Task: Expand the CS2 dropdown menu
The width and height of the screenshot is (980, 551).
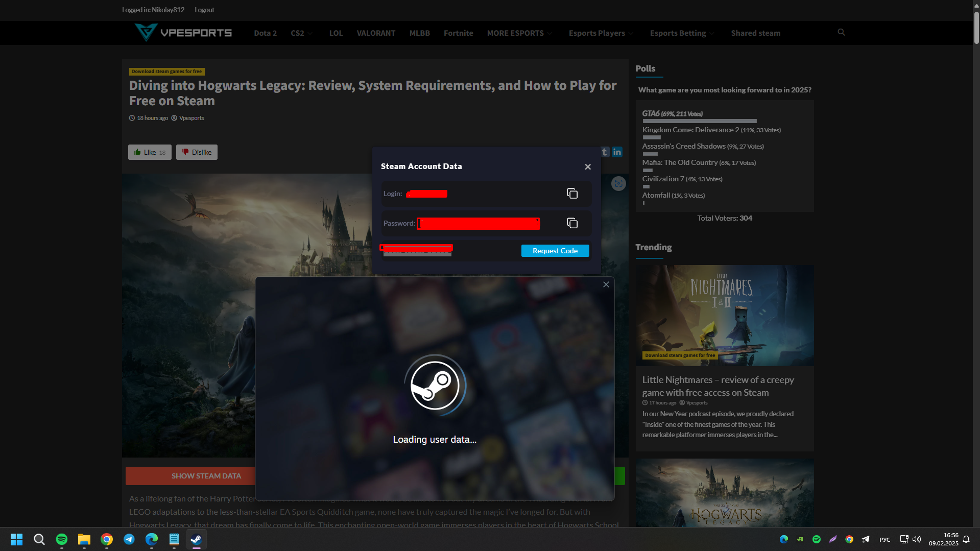Action: (301, 33)
